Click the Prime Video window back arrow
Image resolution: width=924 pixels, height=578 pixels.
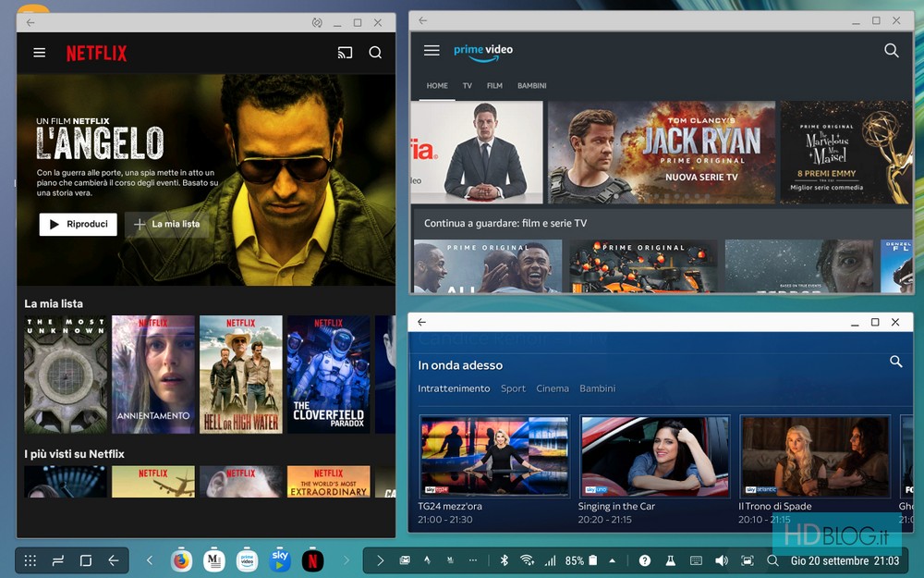coord(422,20)
